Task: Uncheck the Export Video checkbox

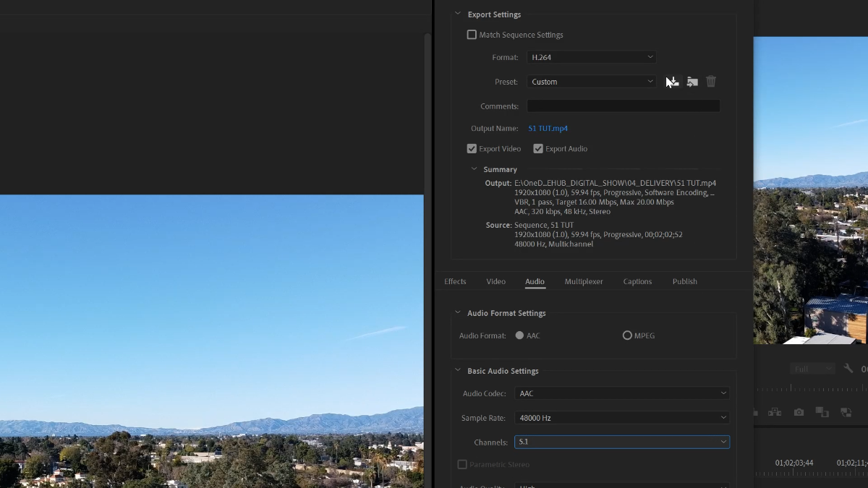Action: [x=472, y=149]
